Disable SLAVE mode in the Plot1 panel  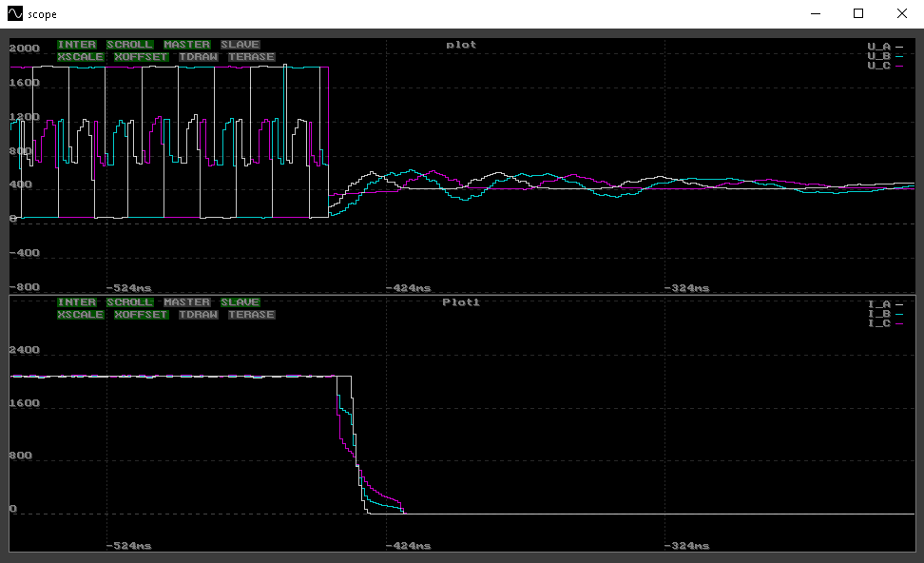pyautogui.click(x=240, y=302)
